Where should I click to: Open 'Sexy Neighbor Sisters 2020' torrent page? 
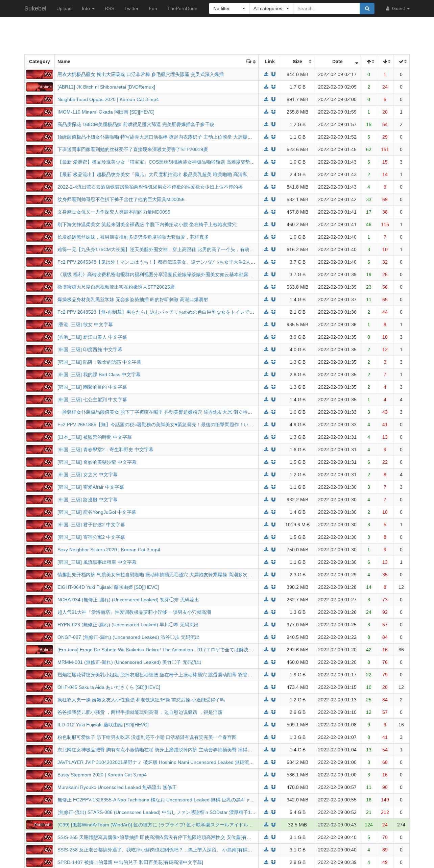click(x=109, y=550)
